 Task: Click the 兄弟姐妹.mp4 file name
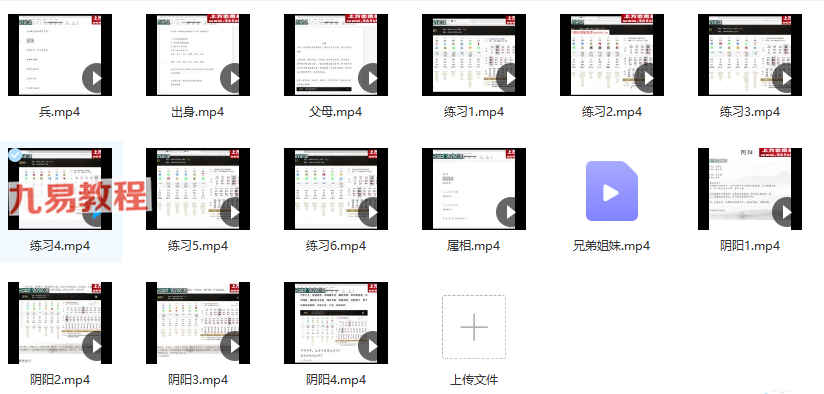(612, 246)
